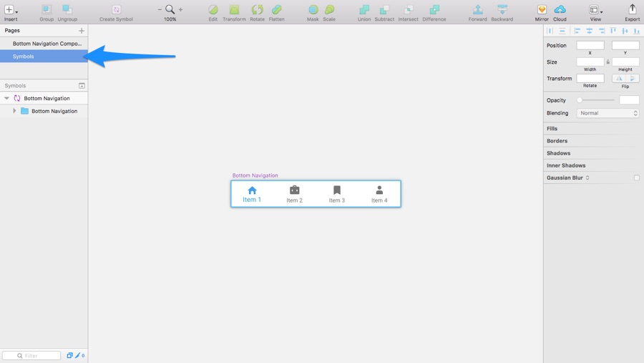Select the Bottom Navigation symbol layer
The width and height of the screenshot is (644, 363).
[44, 98]
